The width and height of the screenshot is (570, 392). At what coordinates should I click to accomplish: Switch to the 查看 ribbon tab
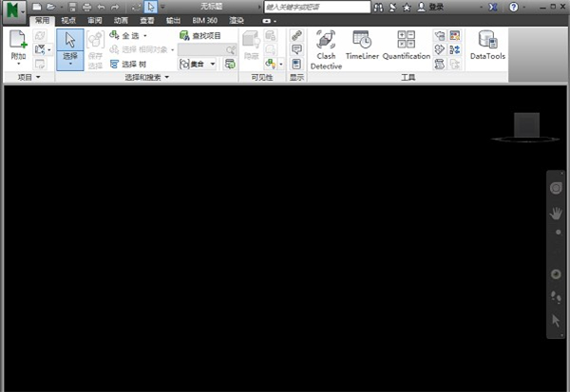point(147,20)
